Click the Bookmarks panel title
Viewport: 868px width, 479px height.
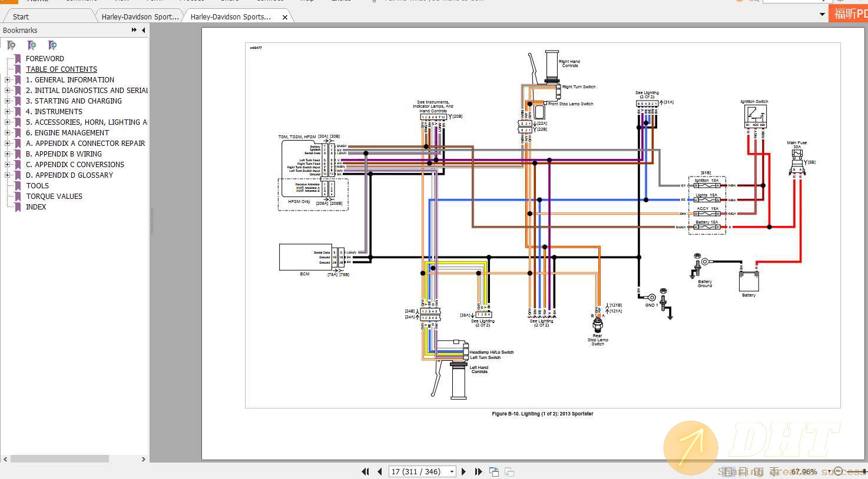click(x=20, y=30)
